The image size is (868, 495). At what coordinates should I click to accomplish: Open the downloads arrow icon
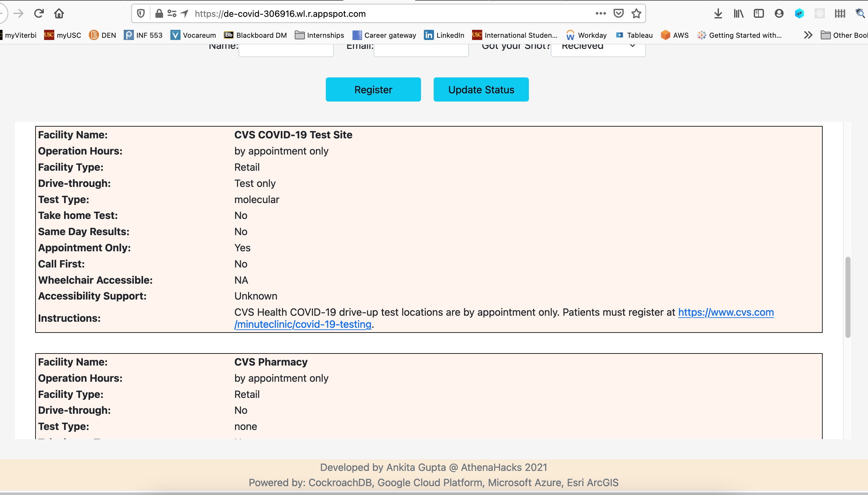pos(718,14)
